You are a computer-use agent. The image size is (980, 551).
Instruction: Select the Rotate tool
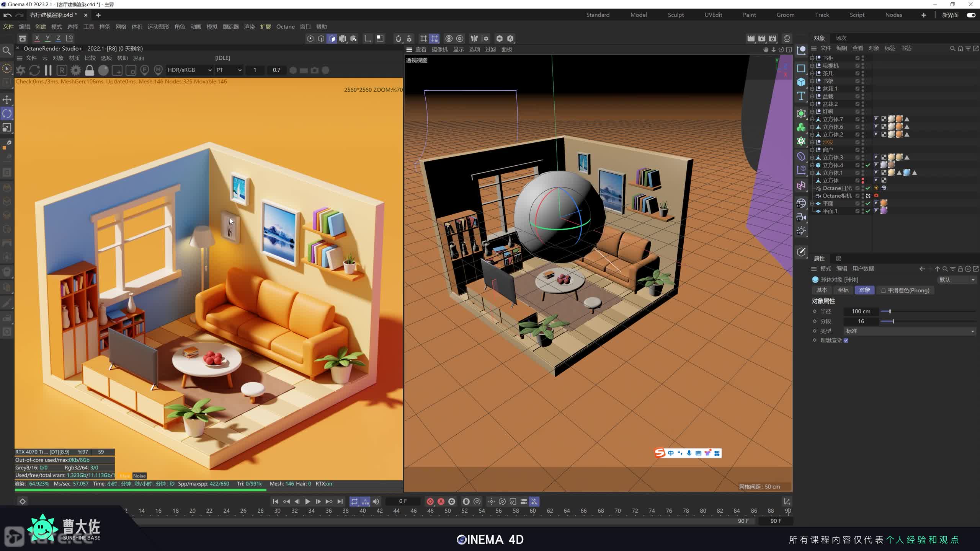click(x=7, y=113)
